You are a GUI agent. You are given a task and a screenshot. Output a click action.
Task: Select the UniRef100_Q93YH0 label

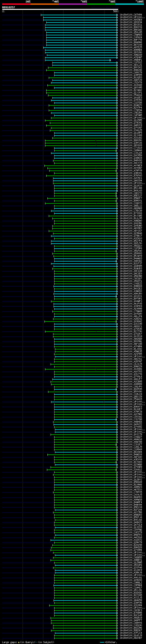pos(131,53)
